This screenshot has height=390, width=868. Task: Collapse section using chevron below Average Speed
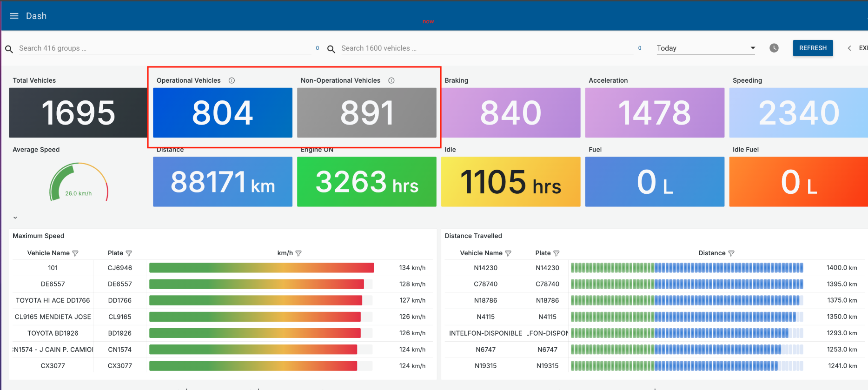click(x=15, y=218)
